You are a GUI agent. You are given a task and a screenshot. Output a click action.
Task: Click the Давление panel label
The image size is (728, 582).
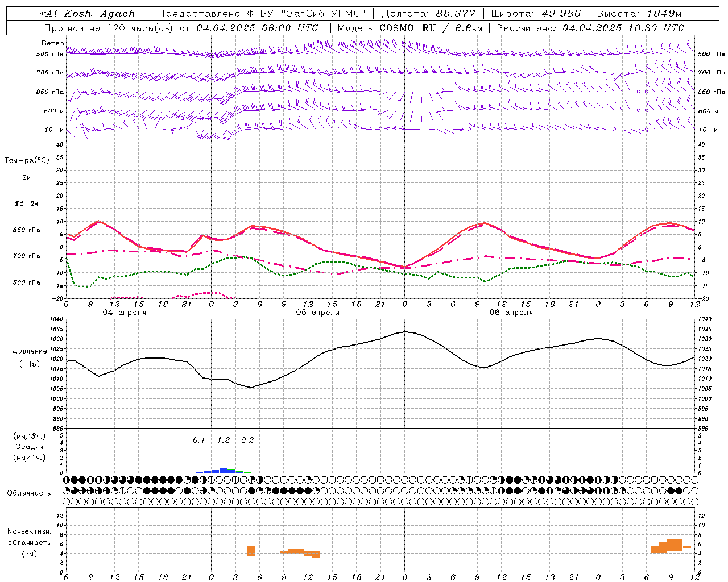pyautogui.click(x=30, y=351)
